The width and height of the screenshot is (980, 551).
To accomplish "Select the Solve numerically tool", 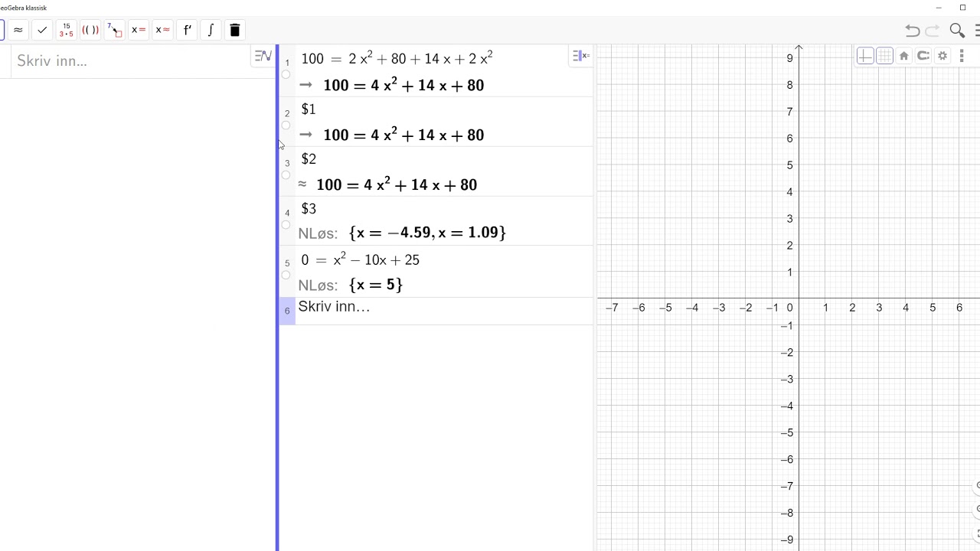I will [x=162, y=30].
